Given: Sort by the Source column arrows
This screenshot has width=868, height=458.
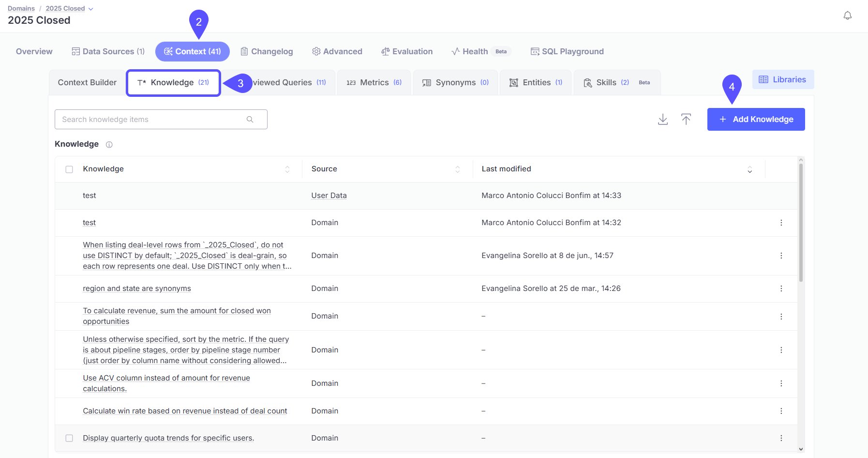Looking at the screenshot, I should tap(458, 169).
